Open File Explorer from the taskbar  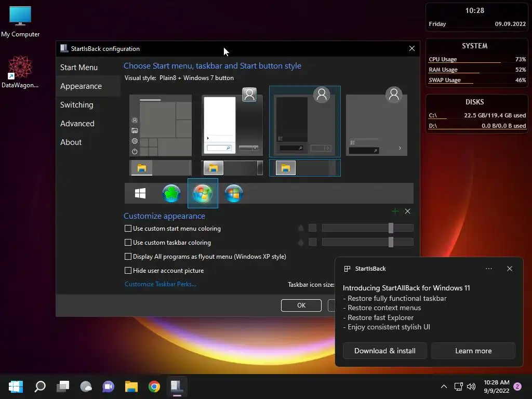tap(131, 387)
